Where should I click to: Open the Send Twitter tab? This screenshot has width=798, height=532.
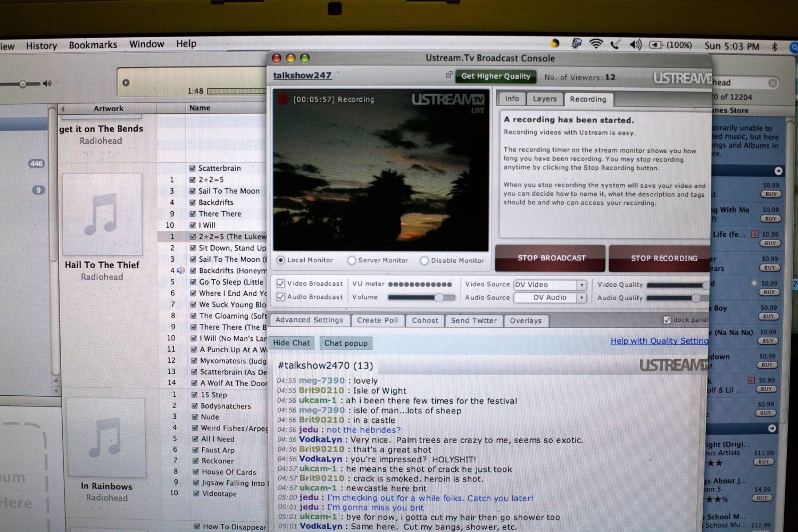[473, 320]
